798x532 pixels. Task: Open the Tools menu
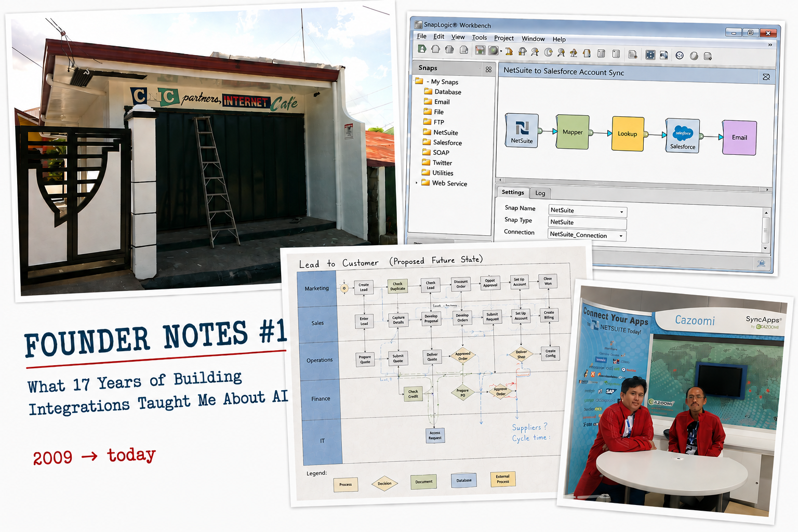coord(479,37)
